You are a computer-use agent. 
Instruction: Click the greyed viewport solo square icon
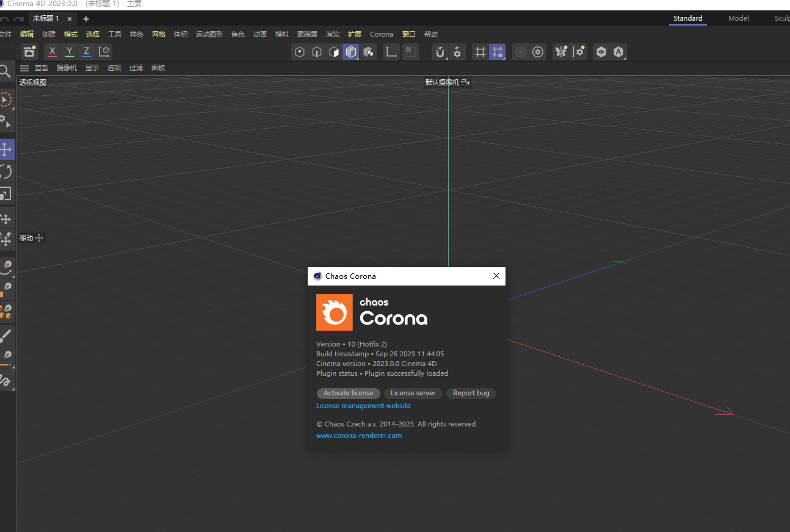click(x=411, y=52)
